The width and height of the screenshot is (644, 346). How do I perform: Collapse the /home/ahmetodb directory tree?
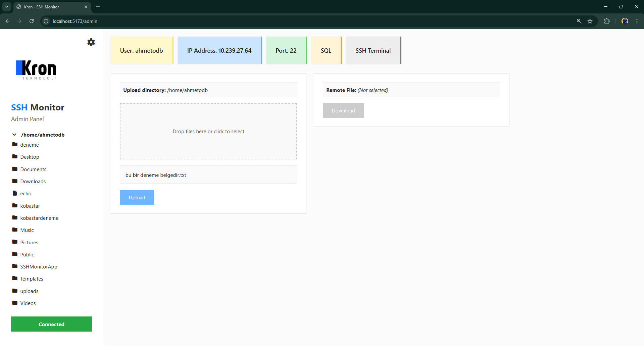tap(14, 135)
